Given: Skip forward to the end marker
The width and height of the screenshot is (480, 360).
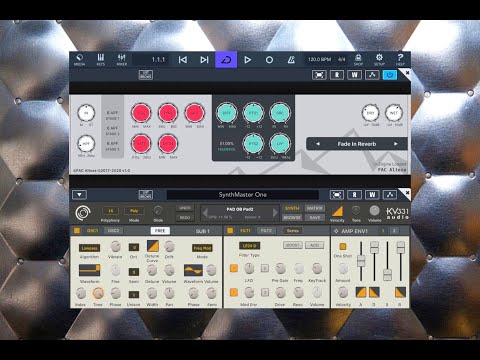Looking at the screenshot, I should pyautogui.click(x=204, y=60).
